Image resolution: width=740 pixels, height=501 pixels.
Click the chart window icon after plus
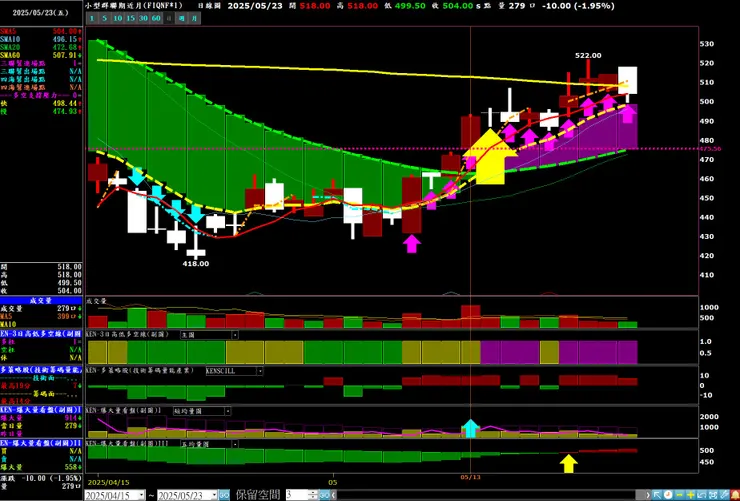coord(701,495)
